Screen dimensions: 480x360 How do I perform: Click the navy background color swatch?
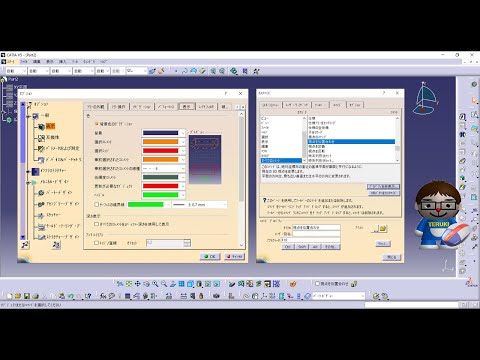pos(160,133)
